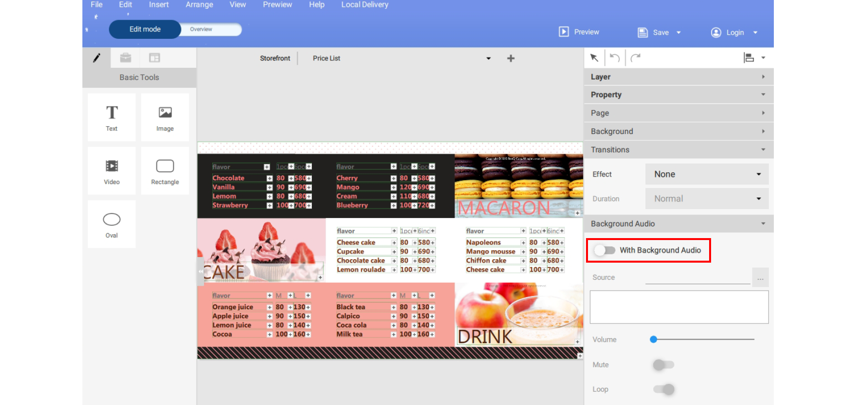The height and width of the screenshot is (405, 868).
Task: Click the undo arrow icon
Action: 614,58
